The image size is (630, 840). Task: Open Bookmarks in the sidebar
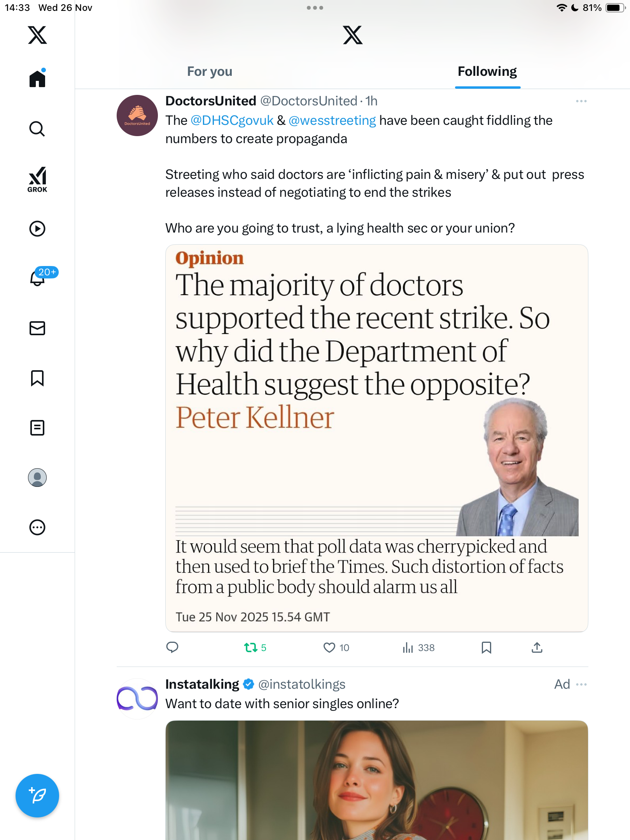tap(37, 378)
